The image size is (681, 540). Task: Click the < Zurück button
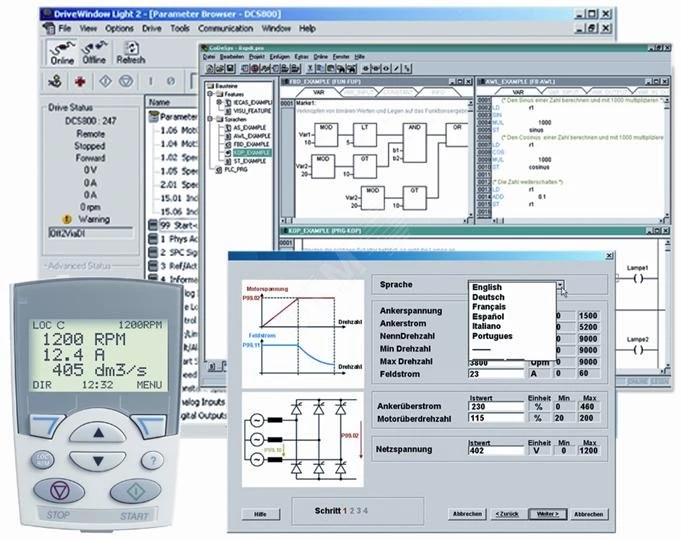(x=507, y=514)
